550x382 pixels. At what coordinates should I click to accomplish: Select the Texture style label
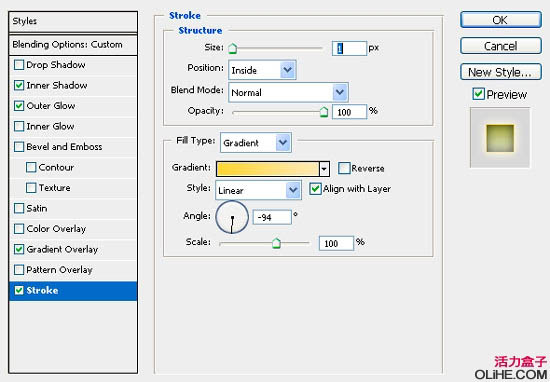[54, 188]
